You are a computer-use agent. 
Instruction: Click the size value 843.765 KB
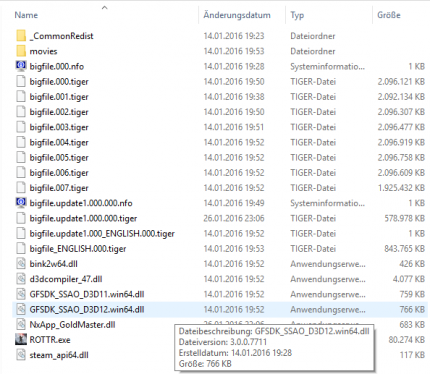click(x=405, y=249)
